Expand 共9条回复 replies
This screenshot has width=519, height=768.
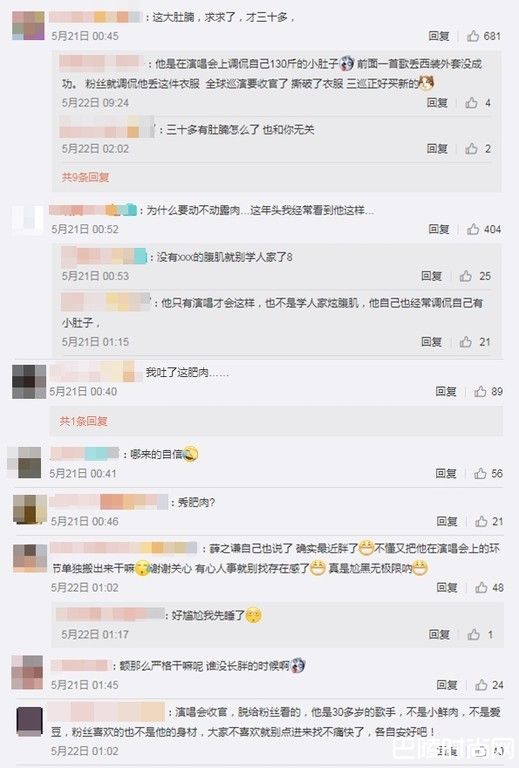[85, 177]
